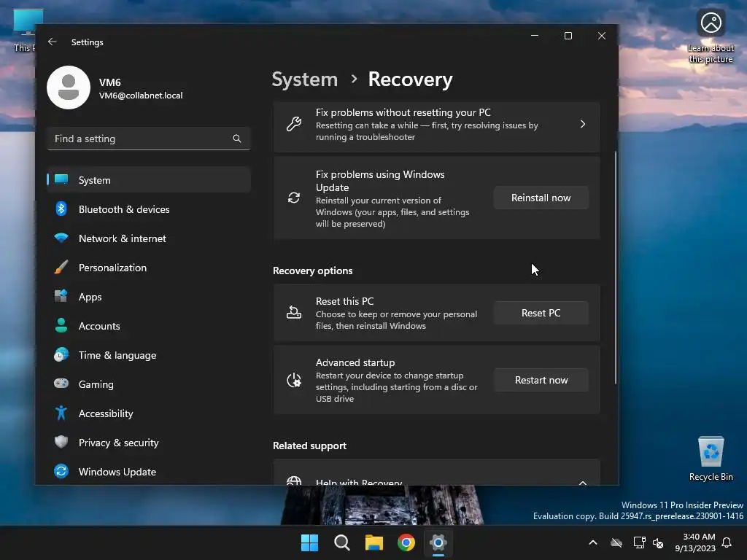Open File Explorer from taskbar
This screenshot has width=747, height=560.
click(x=374, y=542)
